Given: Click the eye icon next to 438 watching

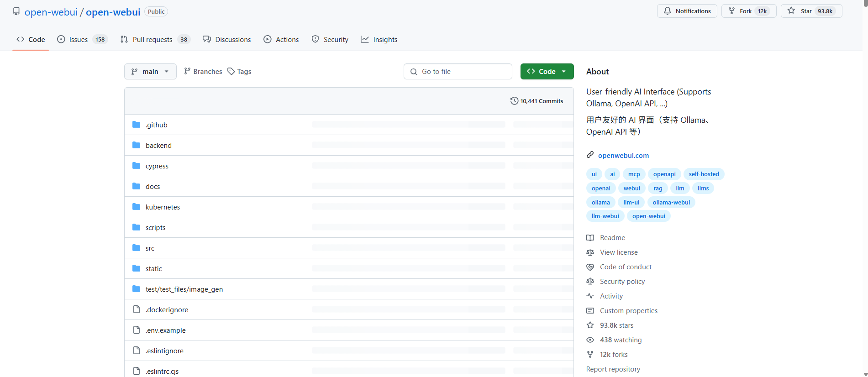Looking at the screenshot, I should (590, 340).
